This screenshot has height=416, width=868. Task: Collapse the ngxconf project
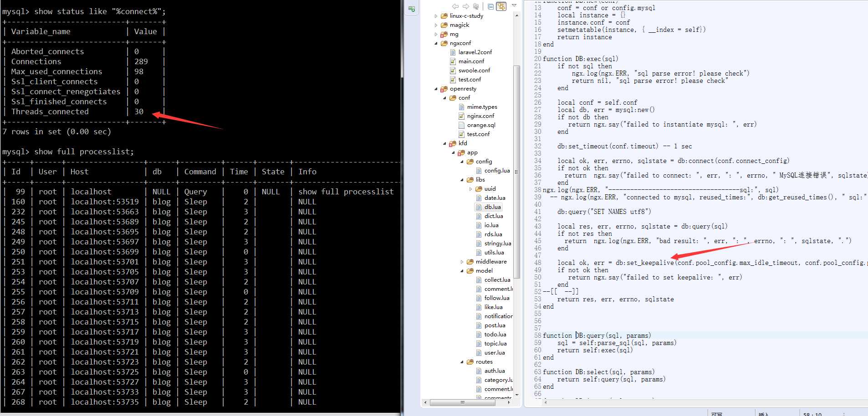pos(436,43)
